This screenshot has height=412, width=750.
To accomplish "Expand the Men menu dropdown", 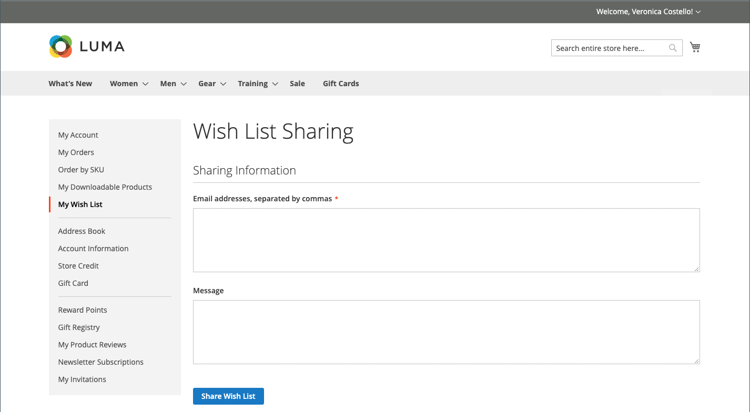I will pos(183,84).
